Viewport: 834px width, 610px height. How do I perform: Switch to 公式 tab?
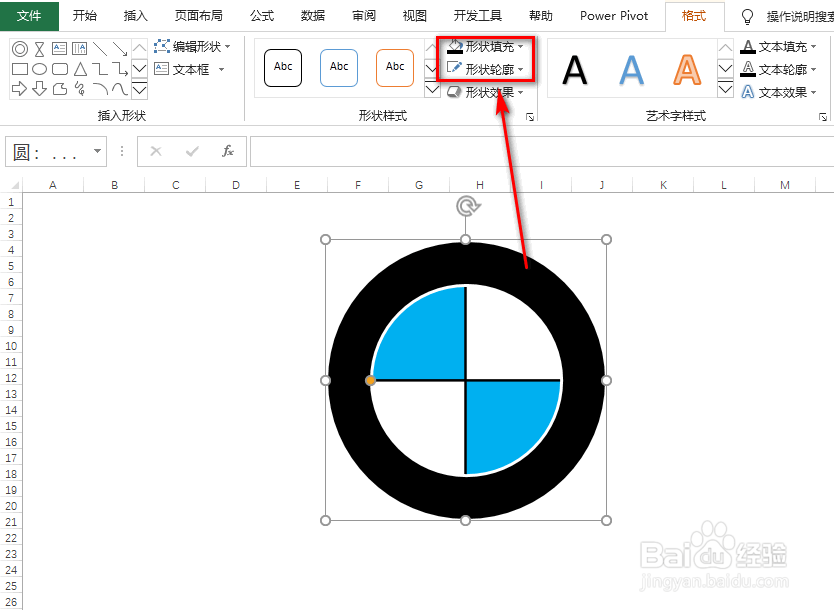click(262, 16)
